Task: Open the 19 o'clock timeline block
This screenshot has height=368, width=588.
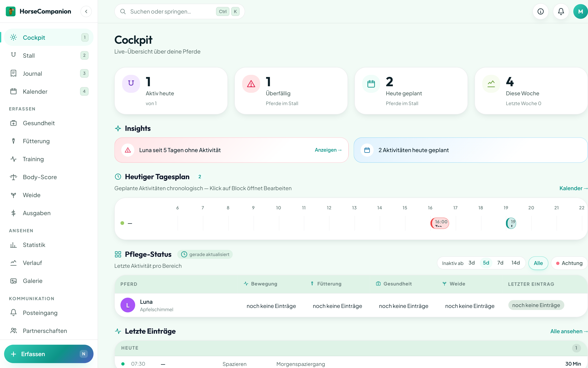Action: pos(511,223)
